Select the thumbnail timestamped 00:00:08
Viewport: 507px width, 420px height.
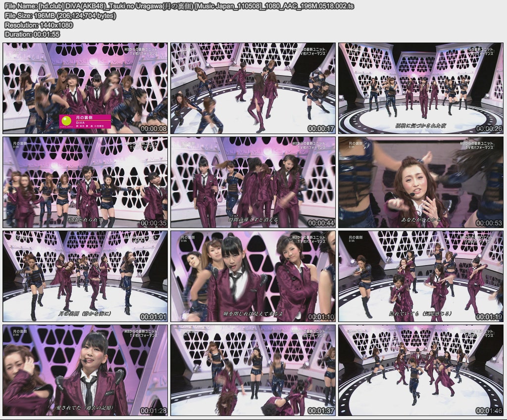[85, 88]
